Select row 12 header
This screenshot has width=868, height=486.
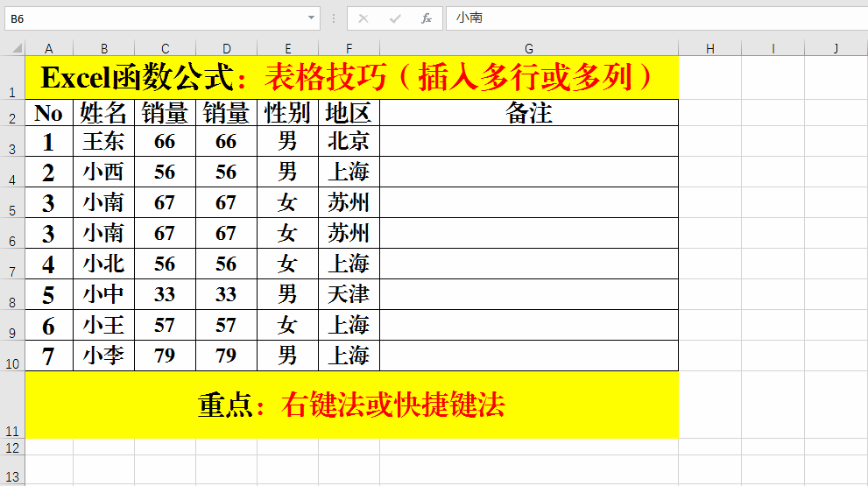click(12, 447)
